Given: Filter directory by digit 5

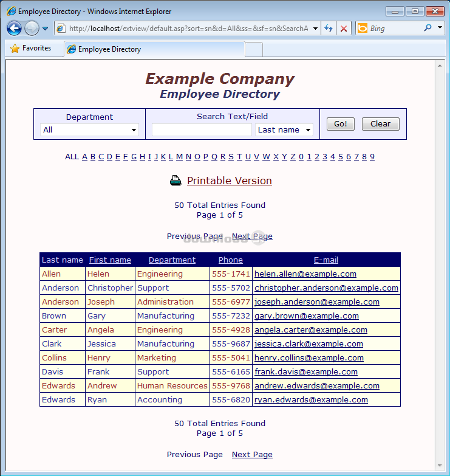Looking at the screenshot, I should 341,157.
